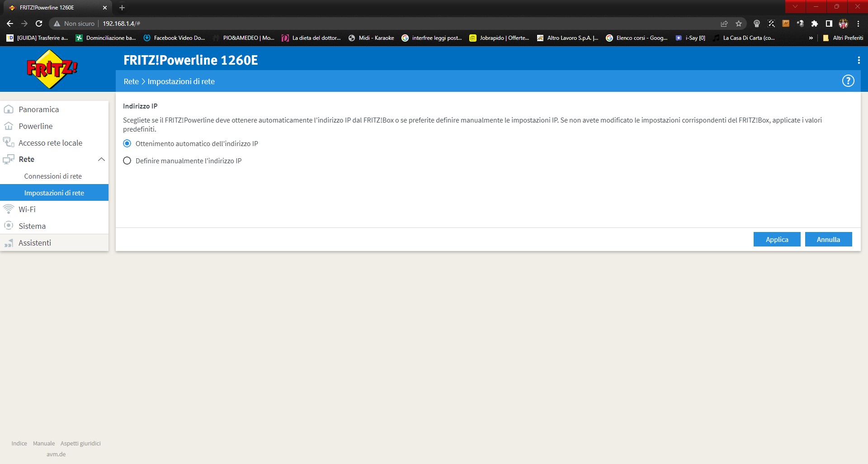
Task: Click the Annulla button
Action: [828, 239]
